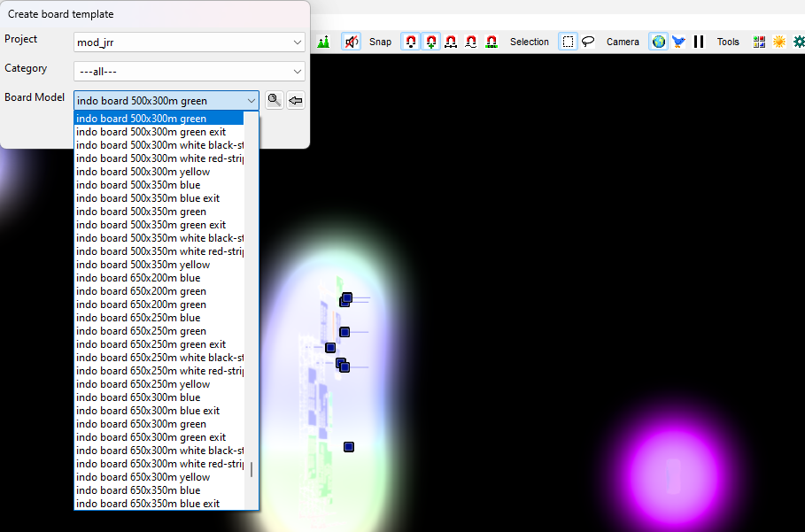
Task: Select the magnet snap with dotted line icon
Action: click(x=451, y=42)
